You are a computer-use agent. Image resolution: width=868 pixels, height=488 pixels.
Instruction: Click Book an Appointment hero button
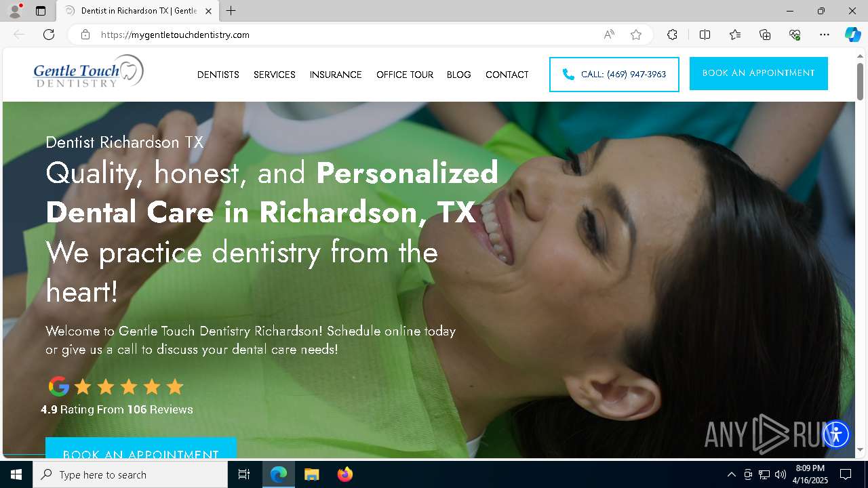point(141,448)
